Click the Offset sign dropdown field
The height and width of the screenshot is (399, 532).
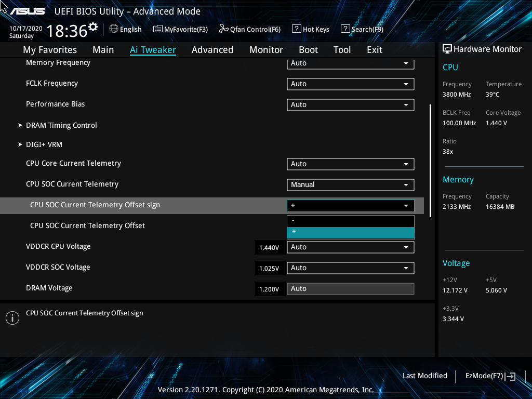point(351,206)
